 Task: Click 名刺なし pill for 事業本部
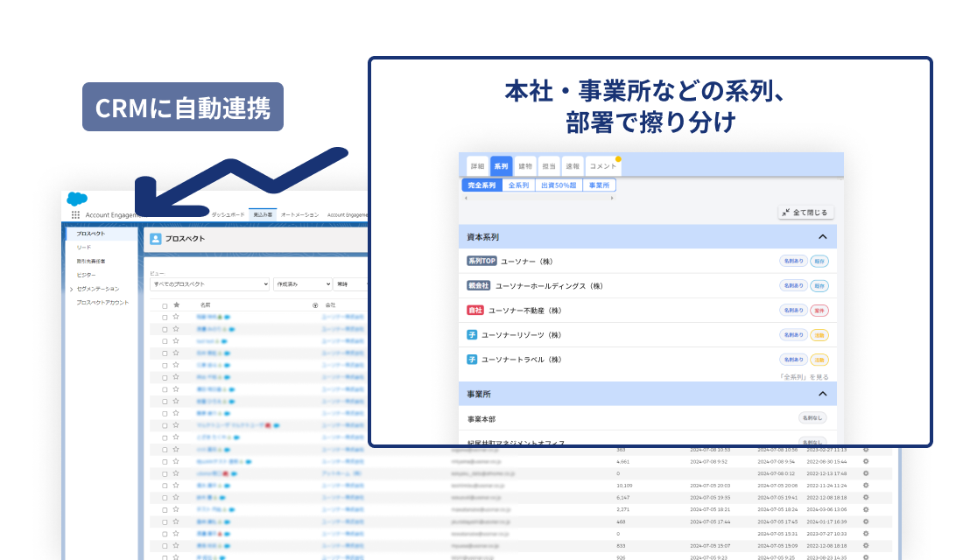coord(812,417)
